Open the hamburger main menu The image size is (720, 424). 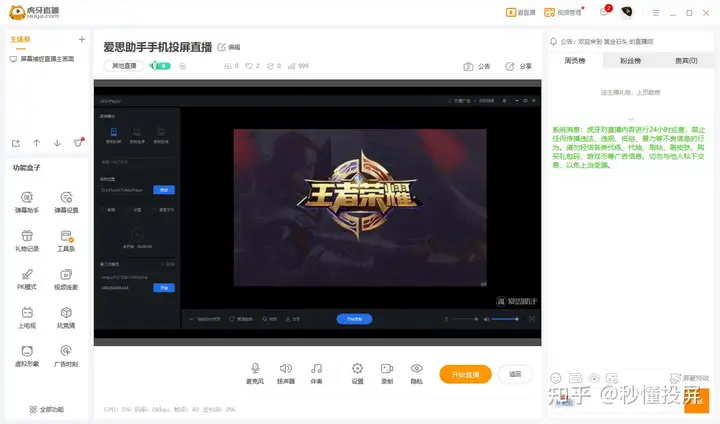pos(656,13)
